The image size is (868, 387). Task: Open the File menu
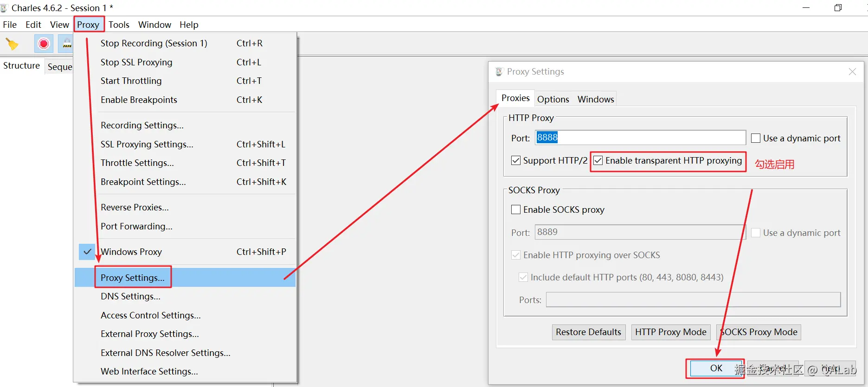[10, 25]
